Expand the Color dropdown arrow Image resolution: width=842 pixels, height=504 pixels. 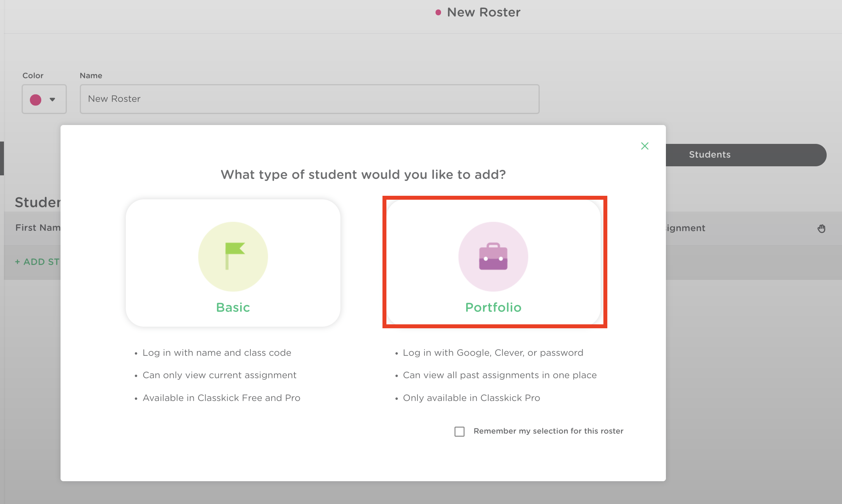(x=52, y=99)
